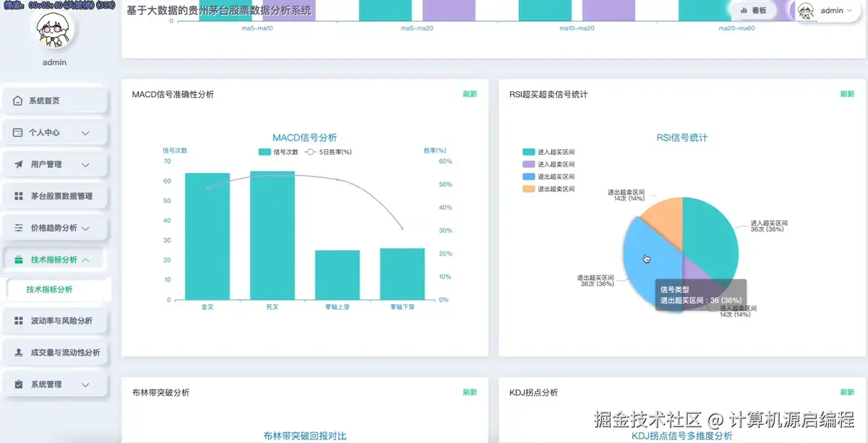Select the 技术指标分析 submenu item
The width and height of the screenshot is (868, 443).
click(58, 290)
